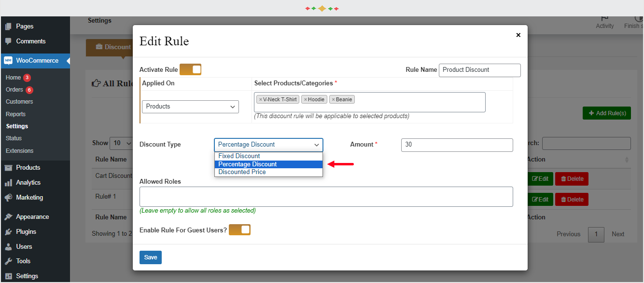Toggle the Activate Rule switch
The image size is (644, 283).
tap(190, 69)
